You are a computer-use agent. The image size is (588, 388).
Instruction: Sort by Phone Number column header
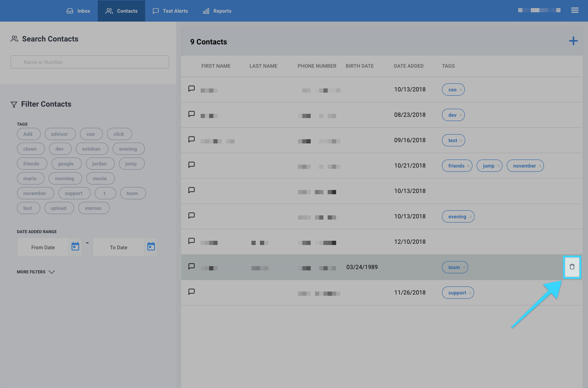click(x=317, y=66)
